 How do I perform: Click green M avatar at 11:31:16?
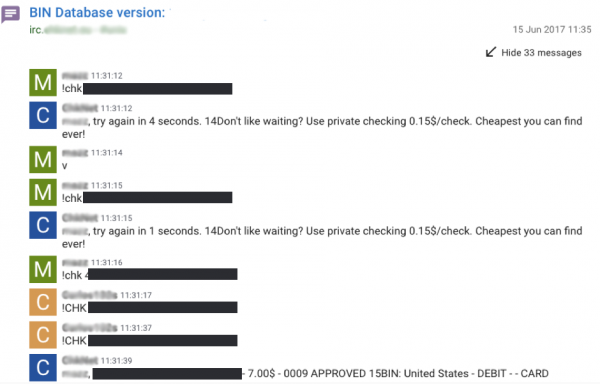[43, 269]
